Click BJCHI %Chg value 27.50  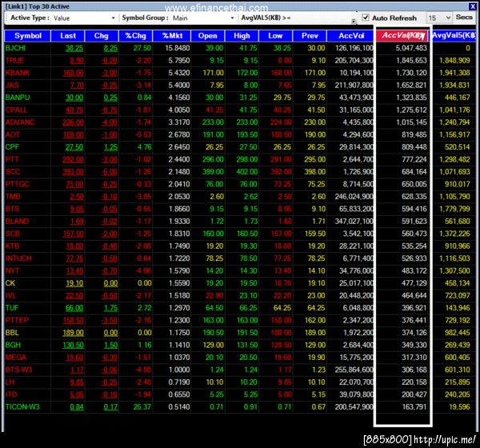(x=142, y=48)
